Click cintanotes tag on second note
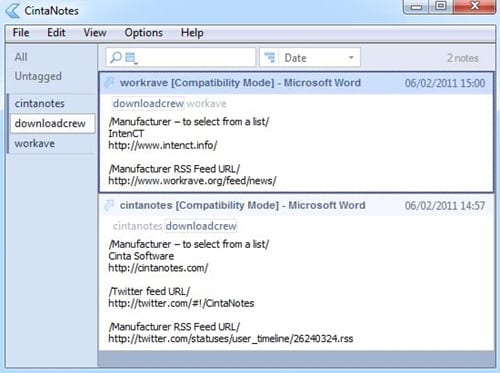This screenshot has height=373, width=500. (137, 226)
